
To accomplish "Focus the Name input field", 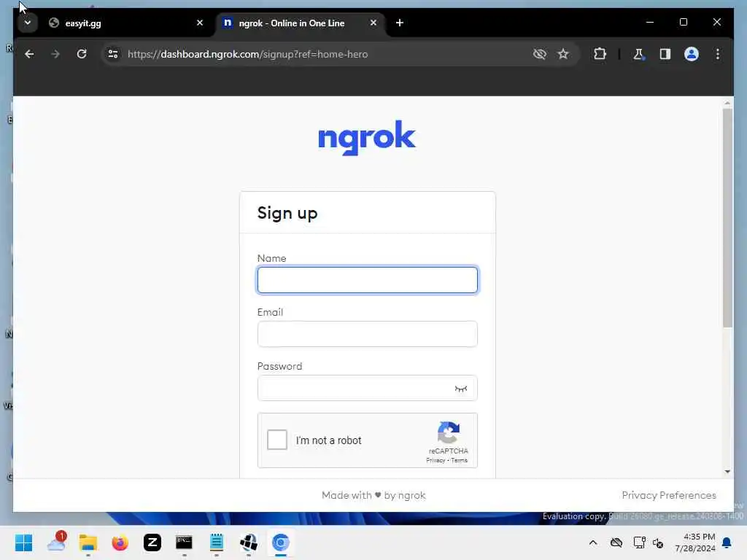I will point(368,280).
